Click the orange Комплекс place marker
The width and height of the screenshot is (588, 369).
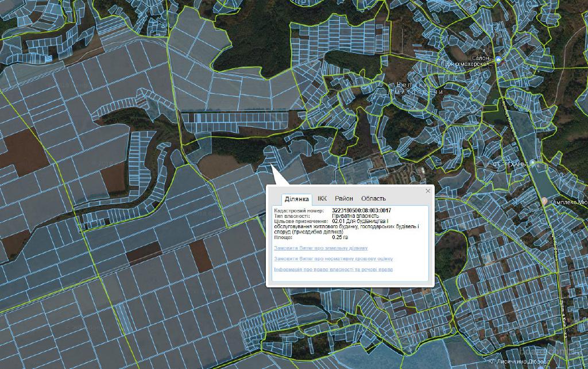click(x=544, y=201)
